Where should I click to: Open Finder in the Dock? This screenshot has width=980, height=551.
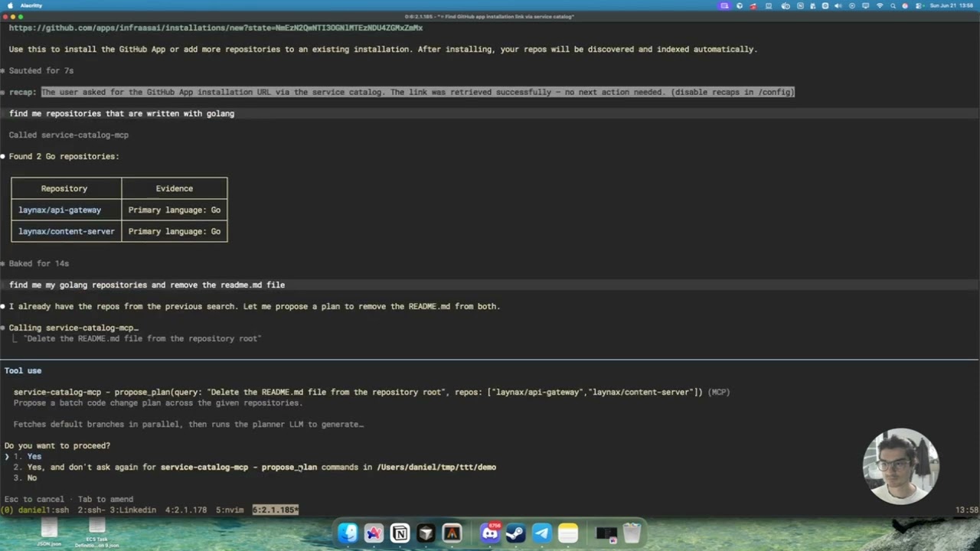pyautogui.click(x=348, y=533)
